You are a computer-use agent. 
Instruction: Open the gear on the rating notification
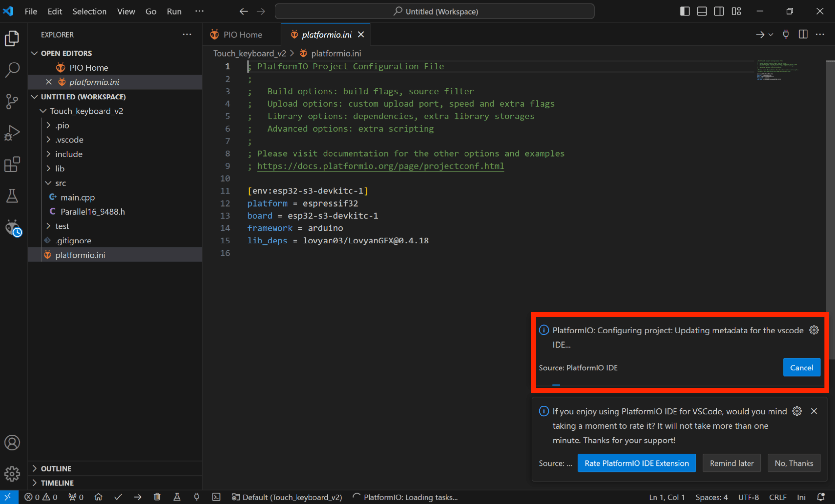tap(797, 411)
